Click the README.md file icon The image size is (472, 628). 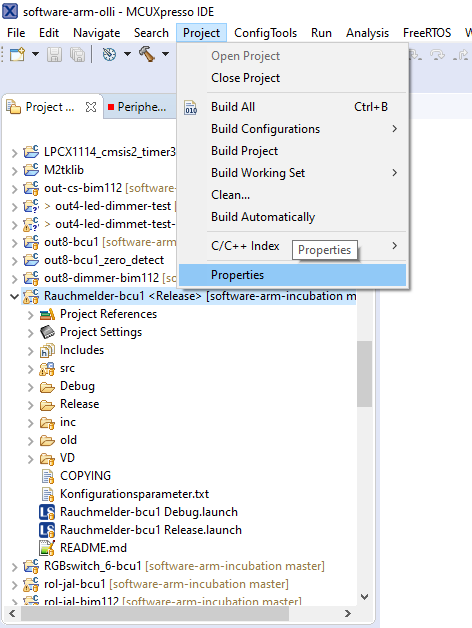(47, 548)
